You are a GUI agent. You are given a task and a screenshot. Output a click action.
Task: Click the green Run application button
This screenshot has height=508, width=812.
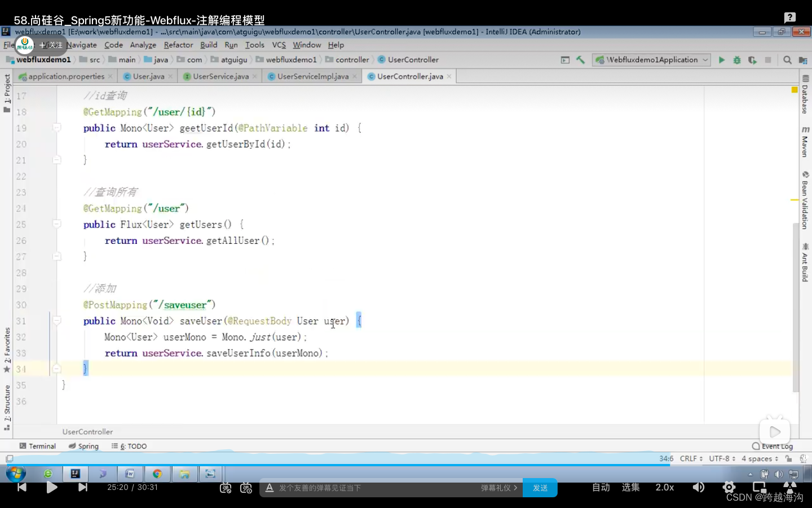point(721,60)
